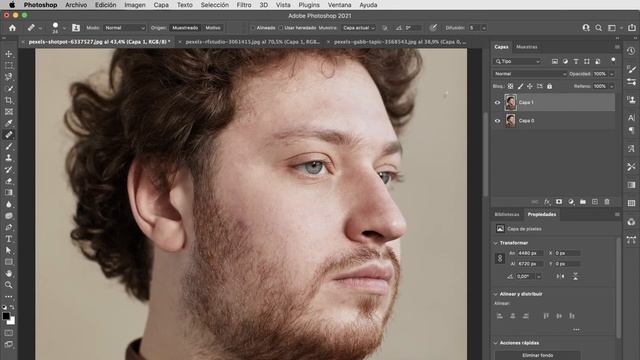Select the Horizontal Type tool
The height and width of the screenshot is (360, 640).
[9, 239]
